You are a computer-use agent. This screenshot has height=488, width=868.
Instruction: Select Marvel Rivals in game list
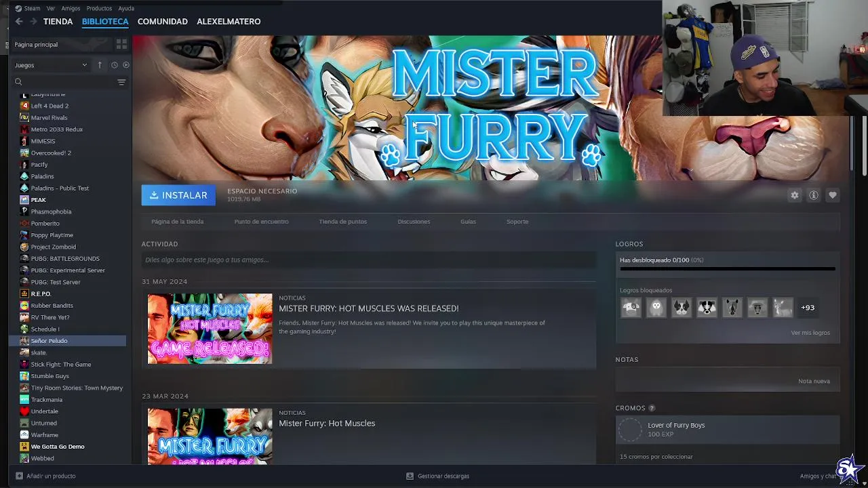coord(49,118)
